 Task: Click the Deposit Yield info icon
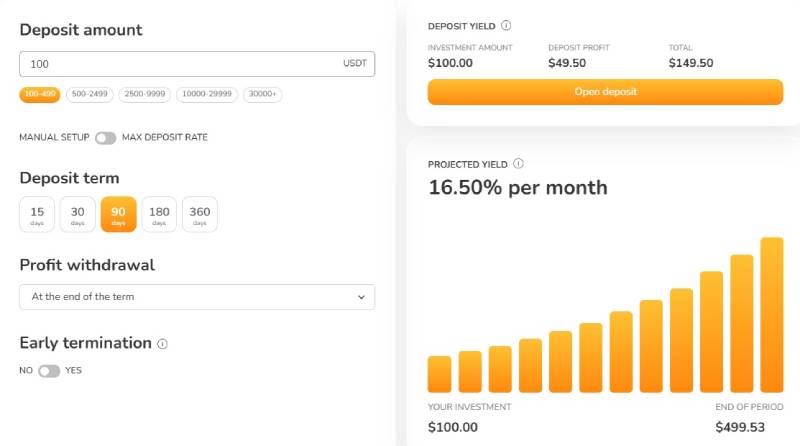tap(506, 26)
